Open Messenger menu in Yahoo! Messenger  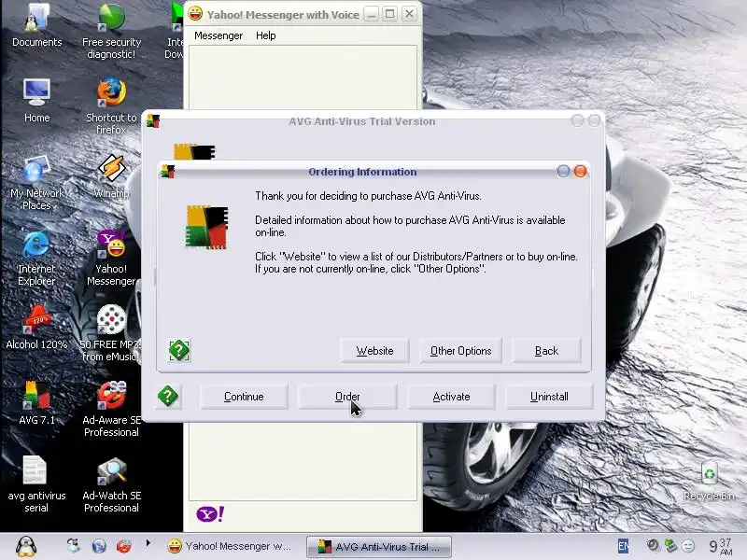point(218,35)
